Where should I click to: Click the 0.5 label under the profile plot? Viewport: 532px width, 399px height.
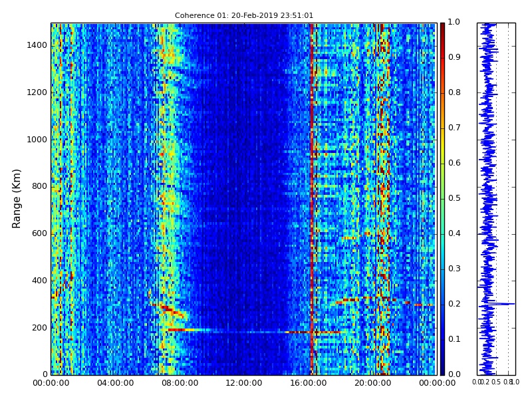[496, 382]
